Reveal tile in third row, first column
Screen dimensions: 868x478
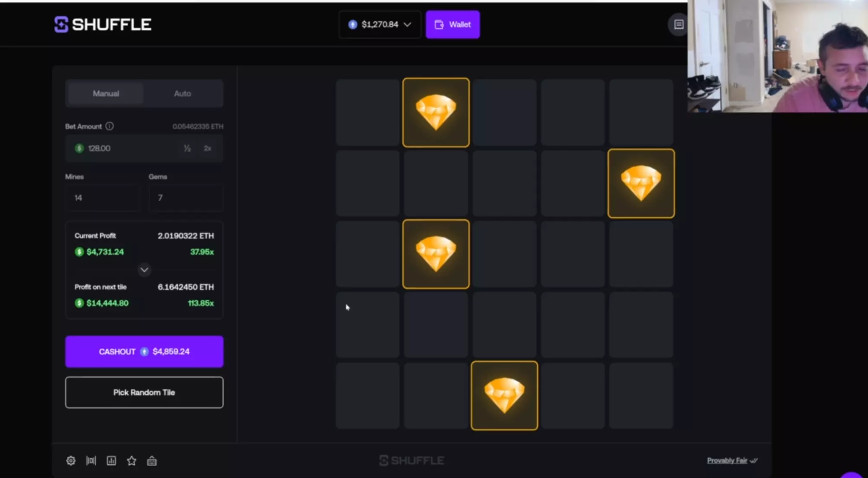(x=368, y=254)
